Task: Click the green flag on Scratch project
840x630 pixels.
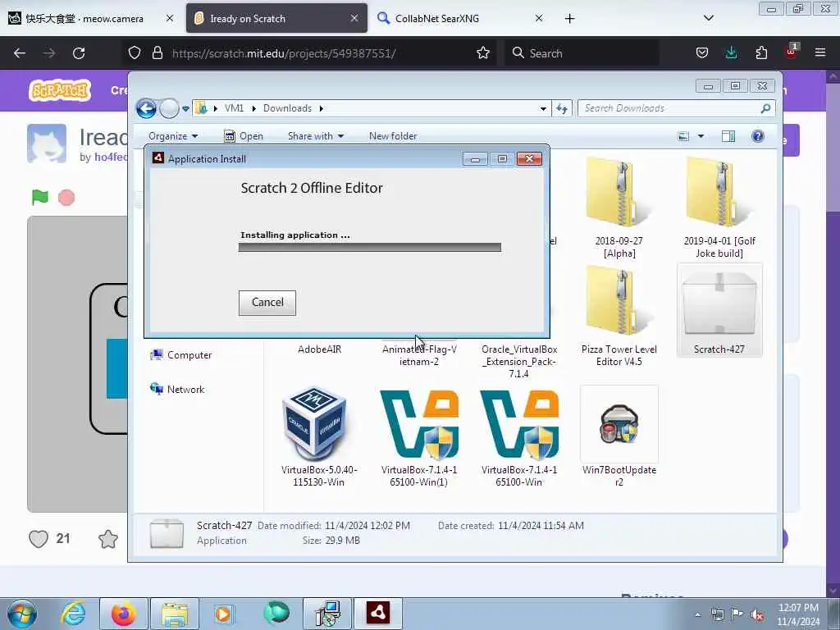Action: click(40, 198)
